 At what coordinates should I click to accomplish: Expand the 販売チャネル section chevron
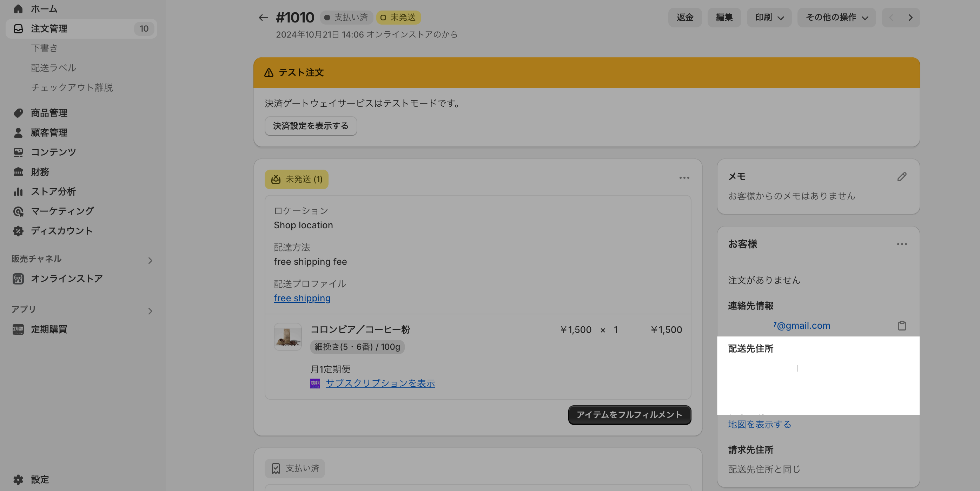[x=150, y=261]
